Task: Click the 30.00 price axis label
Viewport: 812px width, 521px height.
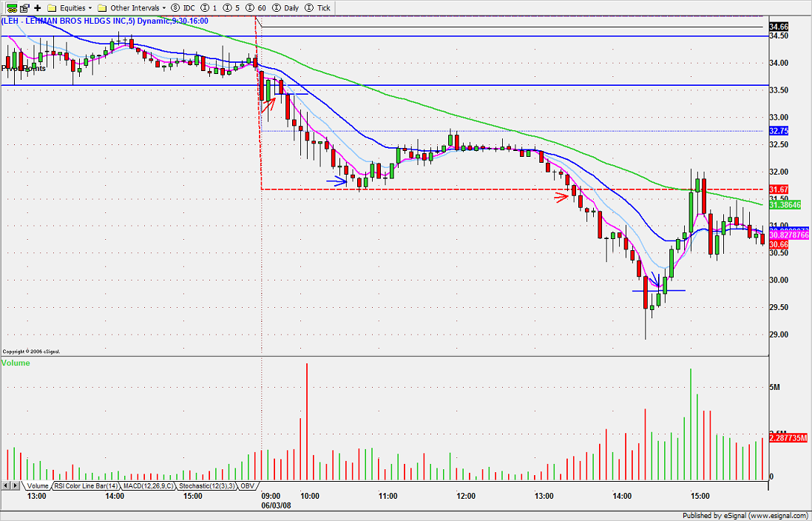Action: coord(779,280)
